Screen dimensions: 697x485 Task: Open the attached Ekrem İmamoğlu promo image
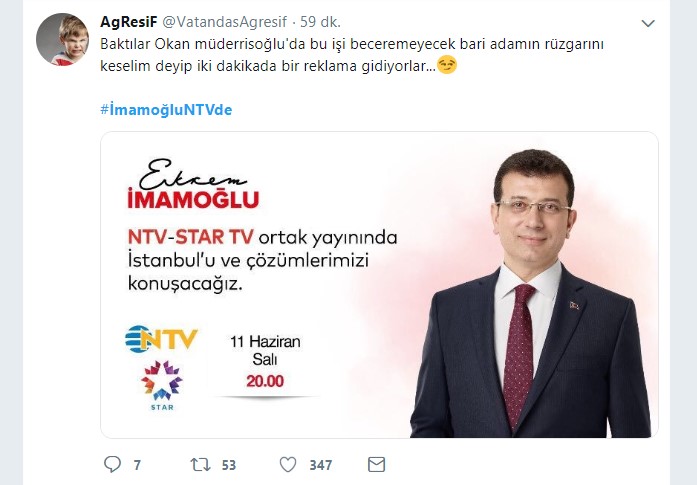pyautogui.click(x=379, y=285)
